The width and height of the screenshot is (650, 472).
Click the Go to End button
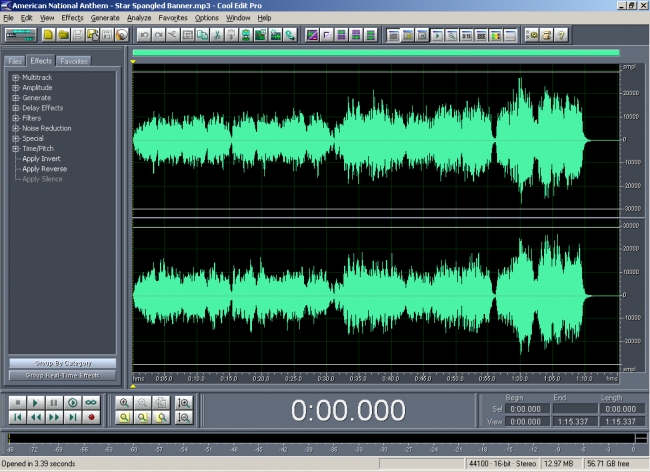[72, 417]
